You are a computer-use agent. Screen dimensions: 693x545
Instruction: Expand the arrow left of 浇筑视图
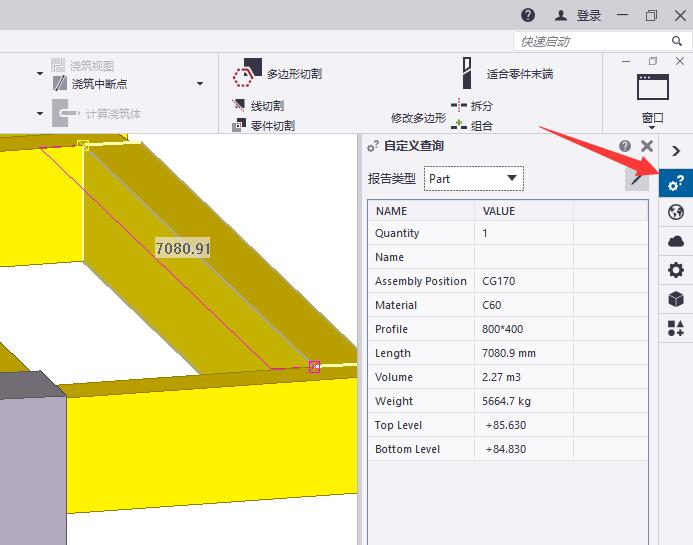pos(40,73)
